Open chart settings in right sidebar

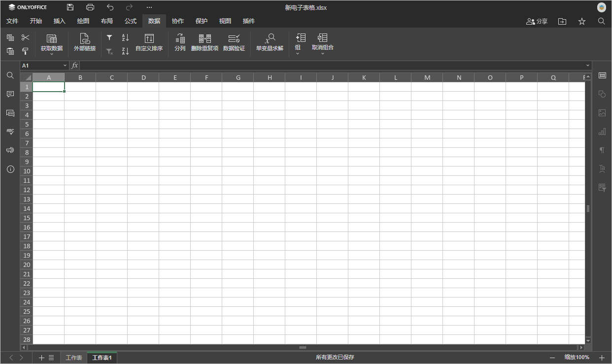602,132
